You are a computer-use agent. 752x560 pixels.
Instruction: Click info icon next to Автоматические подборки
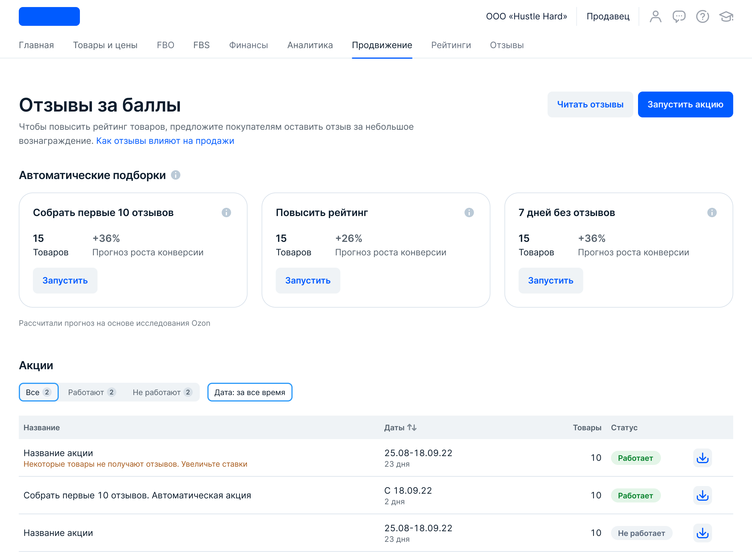coord(175,175)
